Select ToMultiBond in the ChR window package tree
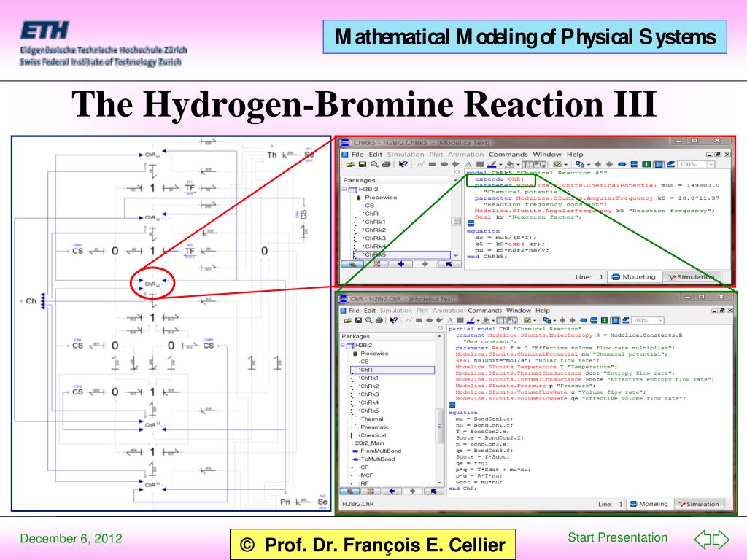 click(x=378, y=459)
